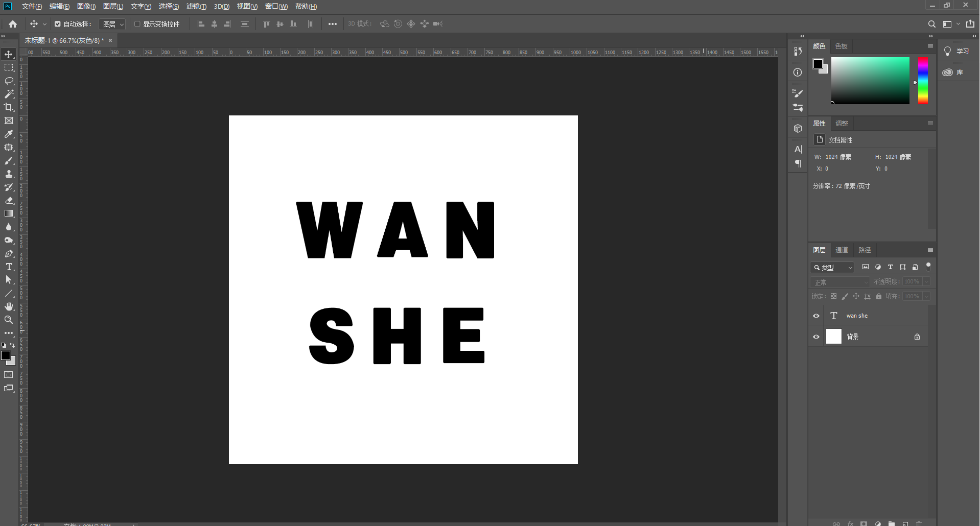Open the Color panel options menu

930,46
